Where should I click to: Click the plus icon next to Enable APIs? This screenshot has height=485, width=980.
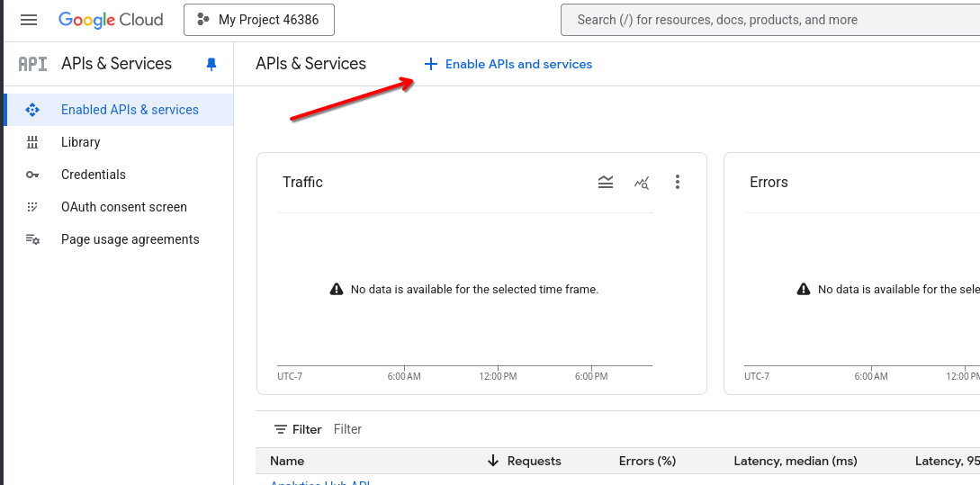[431, 65]
